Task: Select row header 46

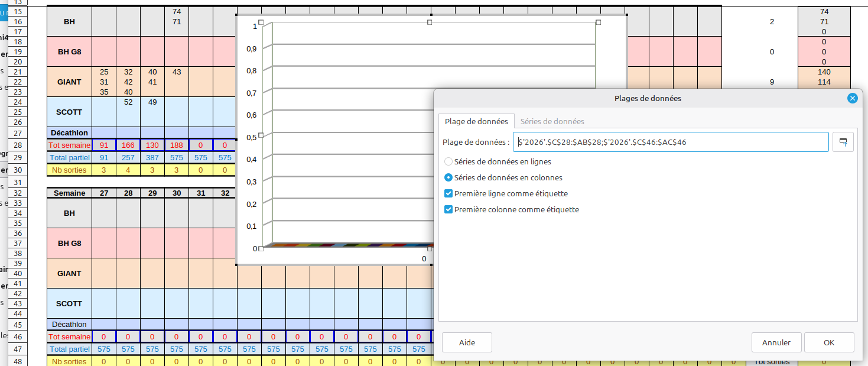Action: 18,337
